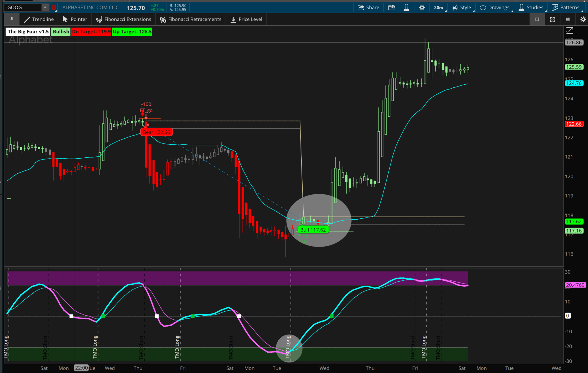Screen dimensions: 588x373
Task: Switch to single chart layout view
Action: [537, 19]
